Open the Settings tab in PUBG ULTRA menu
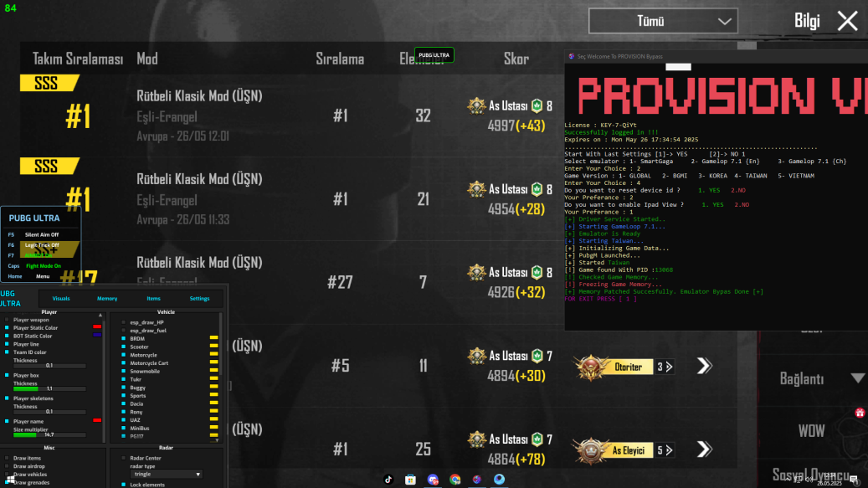Image resolution: width=868 pixels, height=488 pixels. 200,299
